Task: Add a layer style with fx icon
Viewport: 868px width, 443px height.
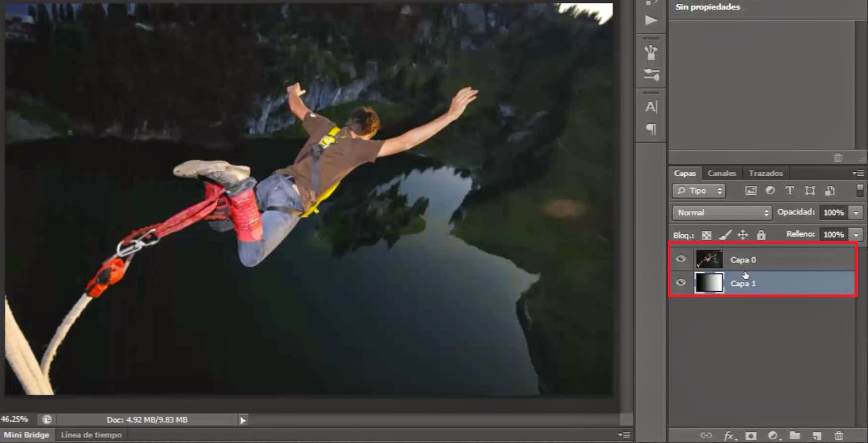Action: coord(729,435)
